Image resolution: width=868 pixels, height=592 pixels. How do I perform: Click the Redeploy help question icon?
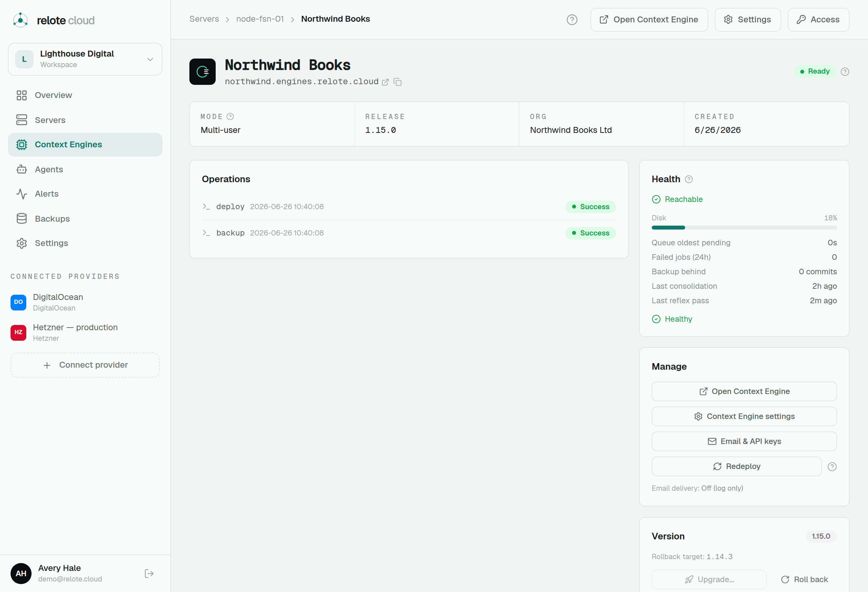click(832, 466)
